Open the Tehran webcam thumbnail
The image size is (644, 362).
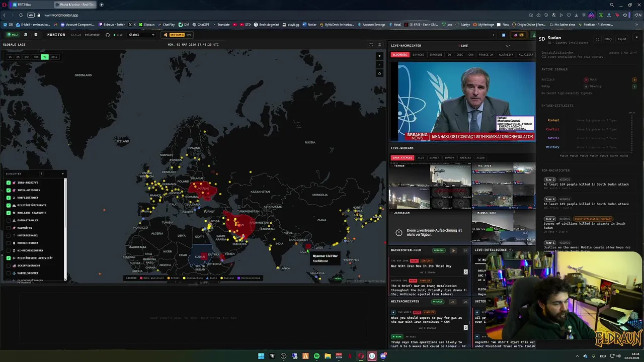coord(430,187)
